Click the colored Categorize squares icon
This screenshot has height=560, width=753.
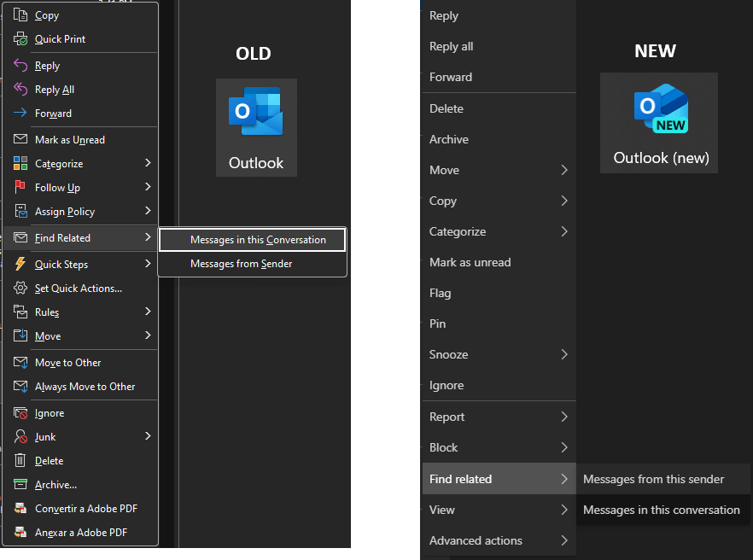pyautogui.click(x=20, y=163)
